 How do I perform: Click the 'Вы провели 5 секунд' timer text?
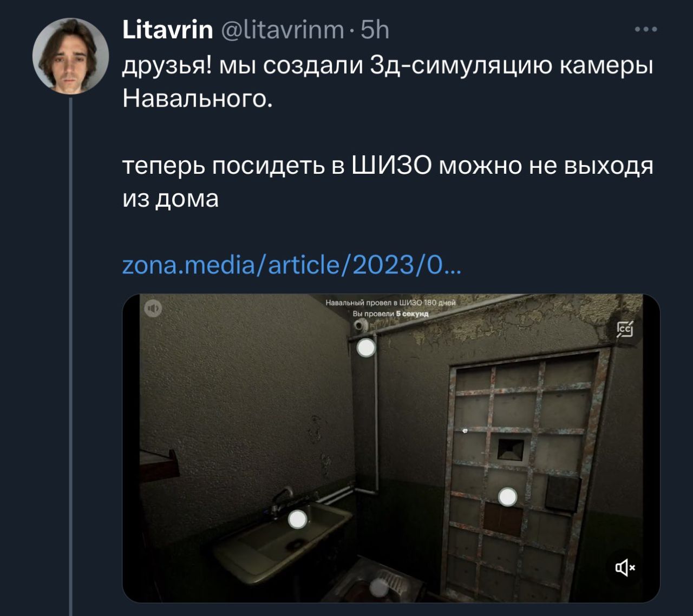click(390, 313)
